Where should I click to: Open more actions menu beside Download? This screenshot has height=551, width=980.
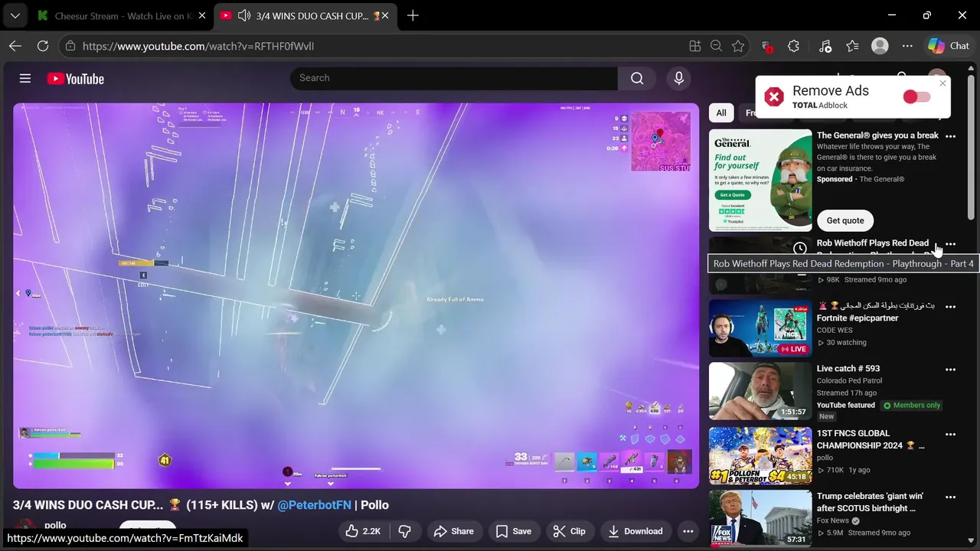pyautogui.click(x=688, y=531)
